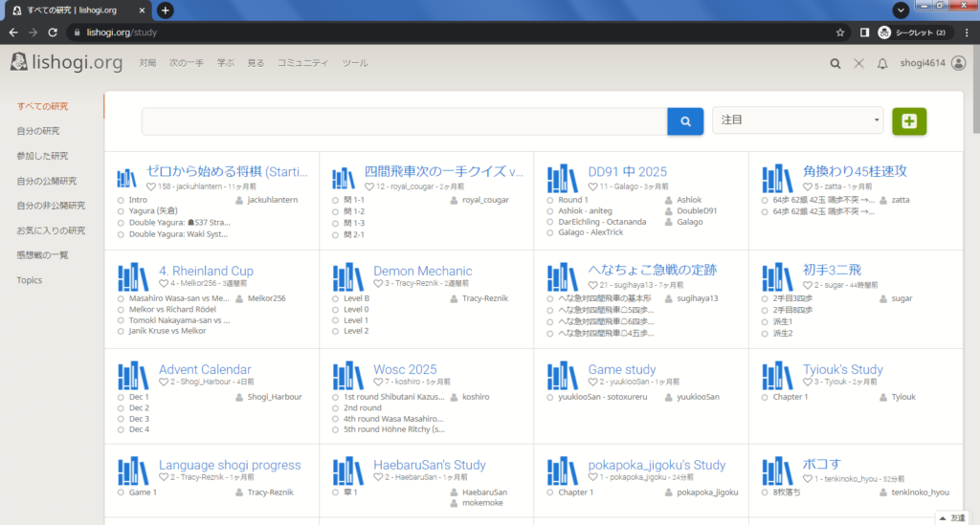The height and width of the screenshot is (525, 980).
Task: Click the books icon of Game study
Action: coord(562,376)
